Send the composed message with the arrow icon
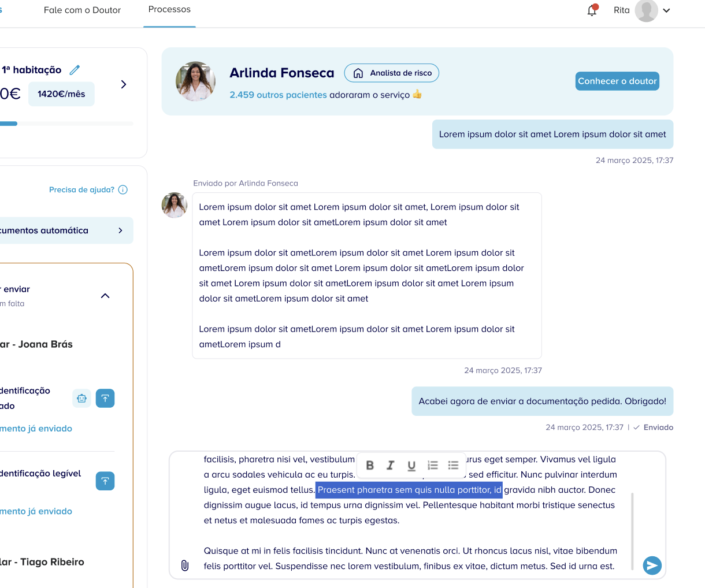Viewport: 705px width, 588px height. point(652,565)
